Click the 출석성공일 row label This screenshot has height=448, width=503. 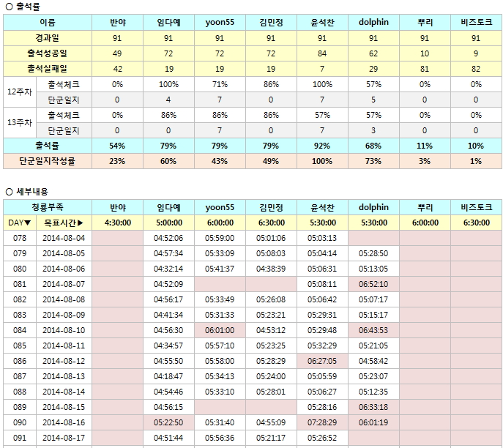coord(48,53)
